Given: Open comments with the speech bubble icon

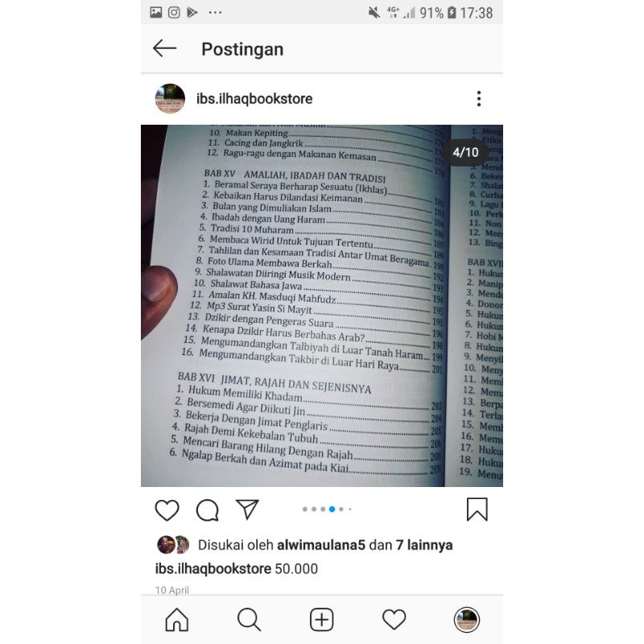Looking at the screenshot, I should pyautogui.click(x=208, y=510).
